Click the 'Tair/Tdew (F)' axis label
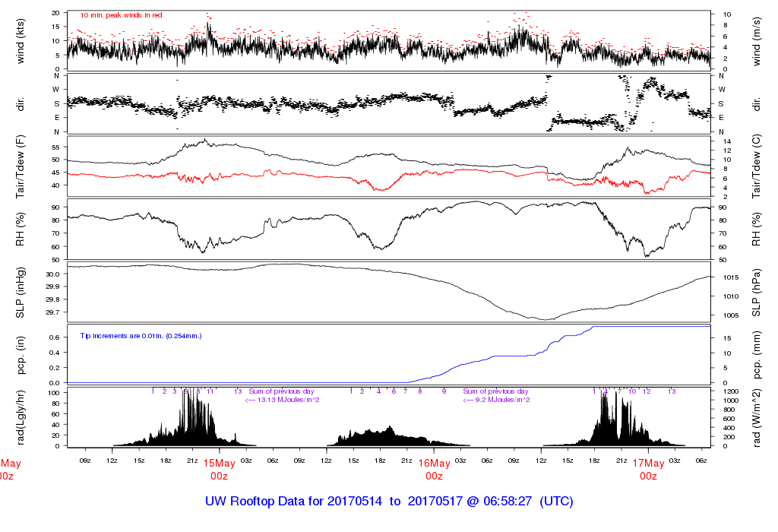 coord(20,166)
